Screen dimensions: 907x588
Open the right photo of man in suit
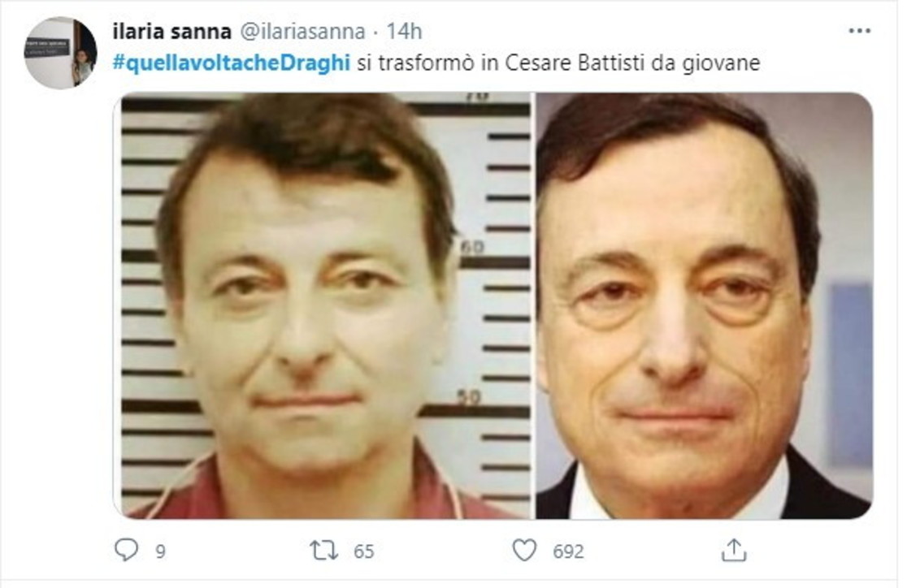(704, 306)
